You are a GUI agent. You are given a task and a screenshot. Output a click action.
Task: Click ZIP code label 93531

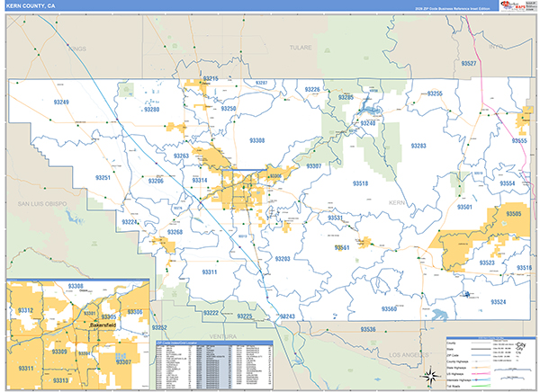[x=336, y=218]
